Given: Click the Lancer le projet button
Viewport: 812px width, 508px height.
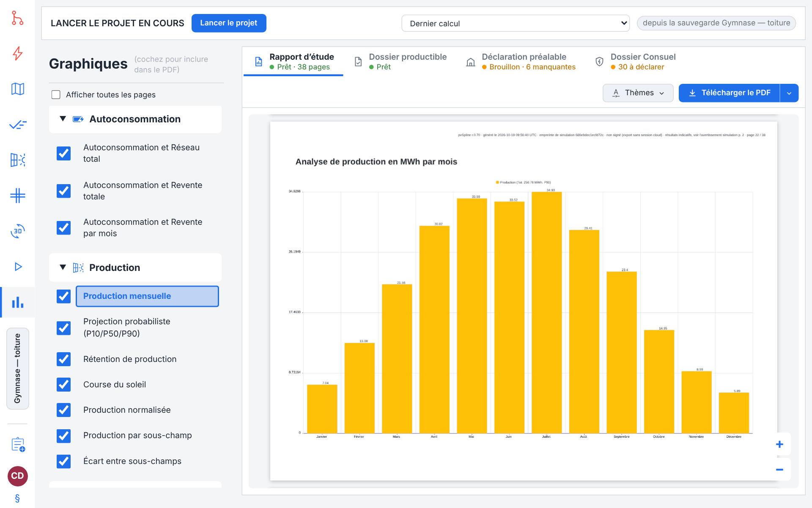Looking at the screenshot, I should [x=229, y=23].
